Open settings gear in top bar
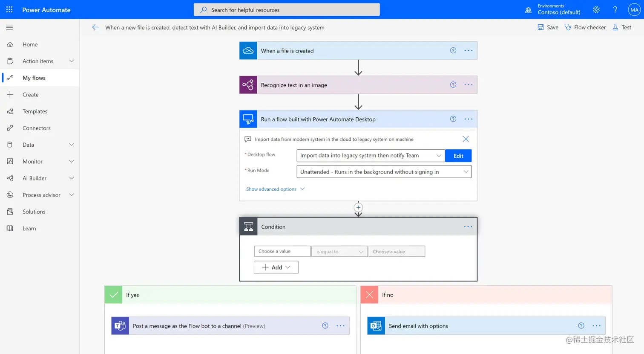The image size is (644, 354). pyautogui.click(x=596, y=9)
